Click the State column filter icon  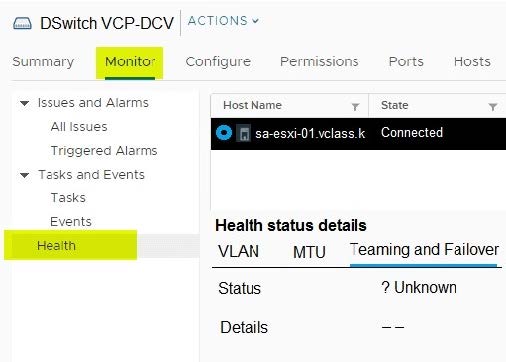(493, 107)
